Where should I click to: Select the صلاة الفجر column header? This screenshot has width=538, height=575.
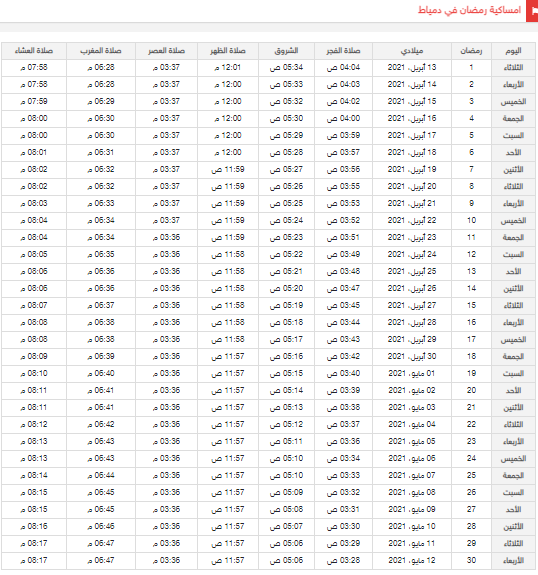tap(343, 51)
